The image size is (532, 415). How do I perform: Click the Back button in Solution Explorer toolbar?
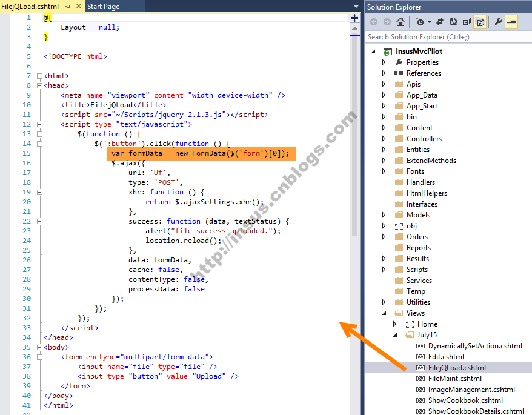pos(374,22)
